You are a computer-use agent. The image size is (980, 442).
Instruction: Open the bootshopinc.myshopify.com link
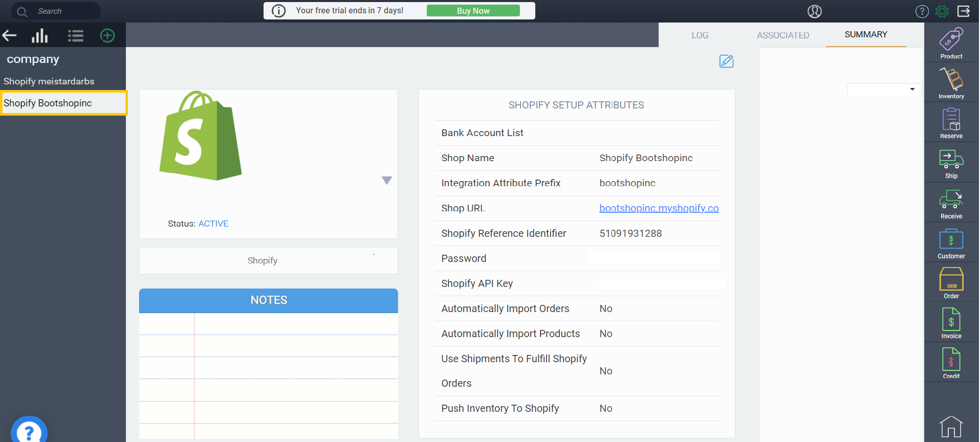pos(659,208)
